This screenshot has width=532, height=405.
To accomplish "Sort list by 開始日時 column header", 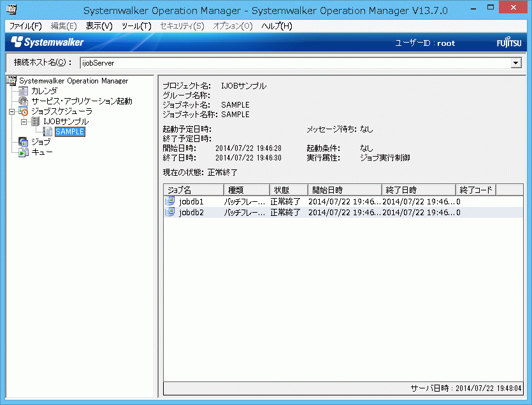I will click(344, 190).
